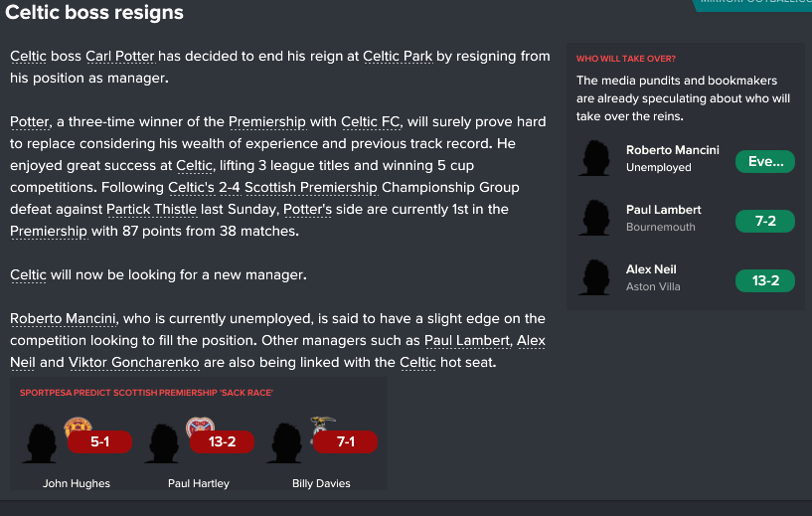Click the Motherwell club badge above 5-1
This screenshot has height=516, width=812.
pos(78,426)
